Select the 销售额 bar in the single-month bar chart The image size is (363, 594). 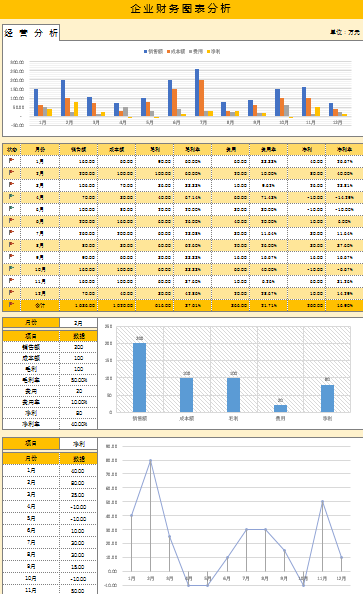tap(139, 377)
